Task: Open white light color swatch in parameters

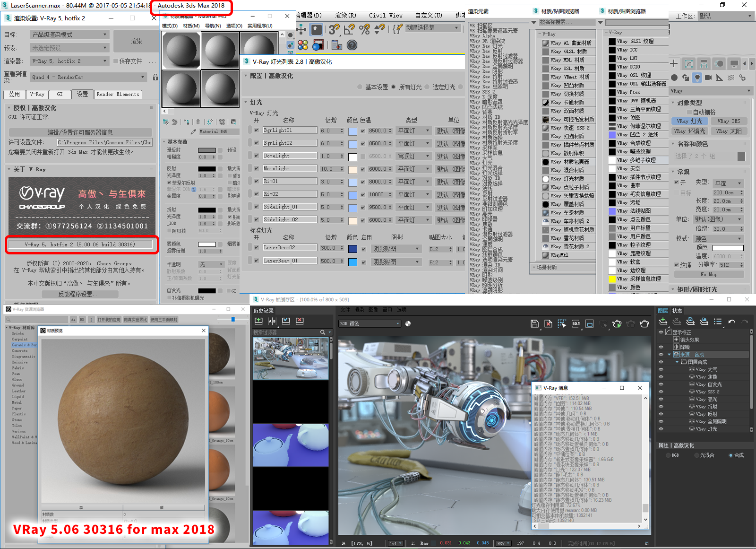Action: coord(728,248)
